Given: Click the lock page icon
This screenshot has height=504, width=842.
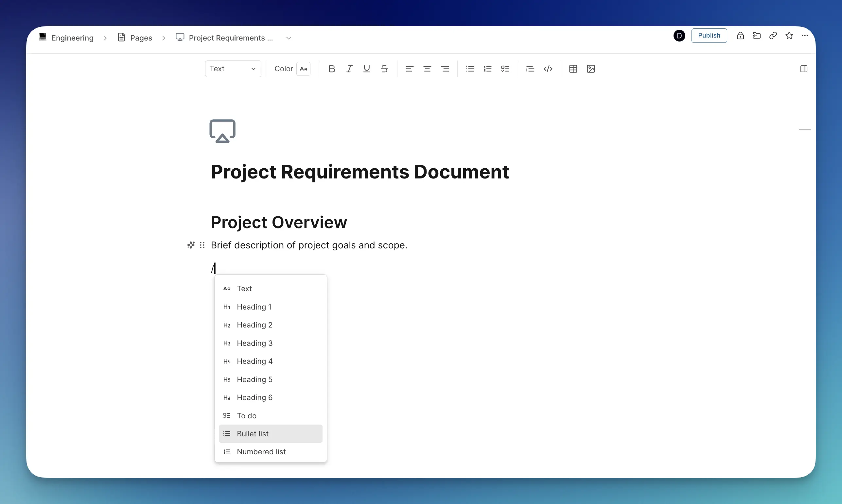Looking at the screenshot, I should (x=740, y=36).
